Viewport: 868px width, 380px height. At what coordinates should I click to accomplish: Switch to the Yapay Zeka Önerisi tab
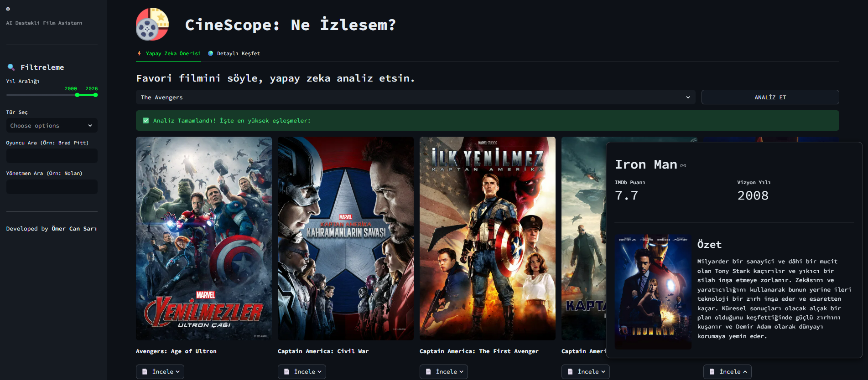click(169, 53)
